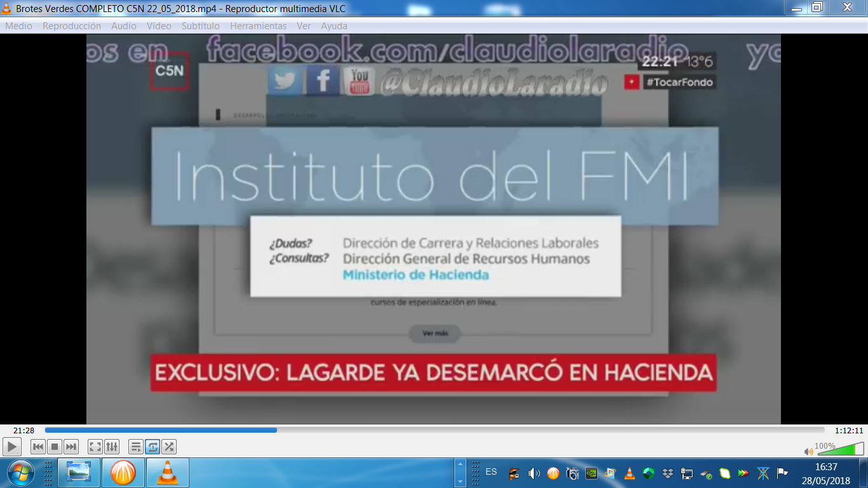Image resolution: width=868 pixels, height=488 pixels.
Task: Seek within the video progress bar
Action: (435, 430)
